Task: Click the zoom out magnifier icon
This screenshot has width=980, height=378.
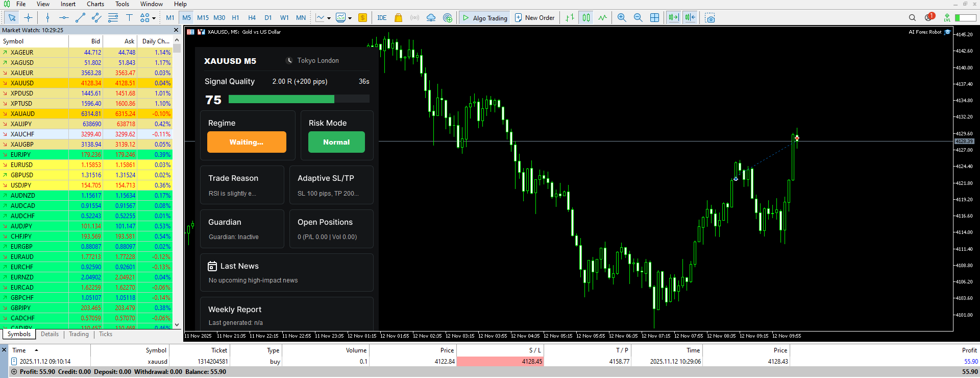Action: pyautogui.click(x=638, y=18)
